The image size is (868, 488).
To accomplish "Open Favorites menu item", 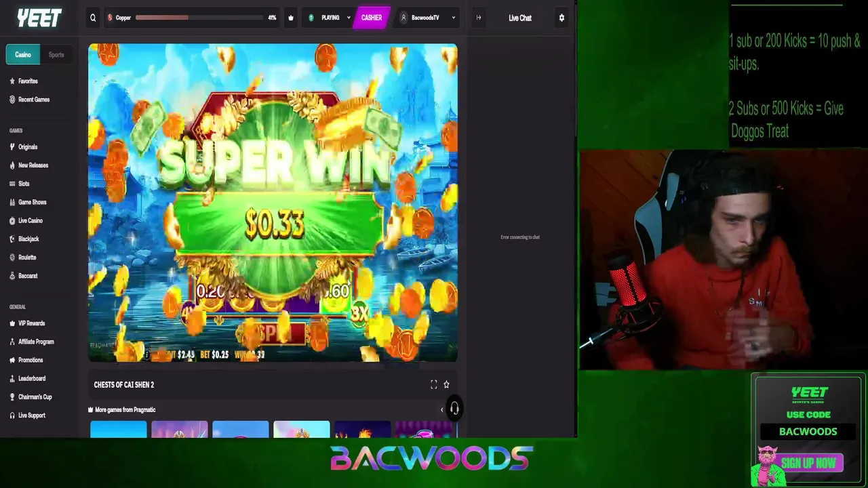I will 28,81.
